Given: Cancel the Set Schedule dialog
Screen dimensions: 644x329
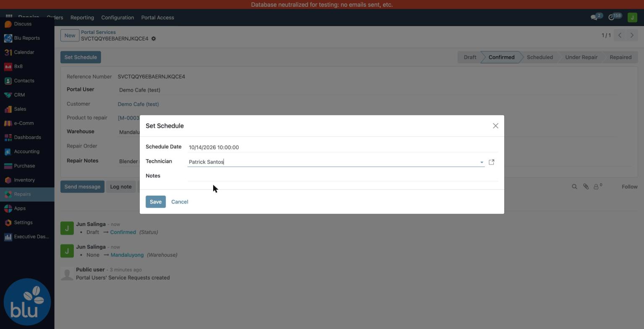Looking at the screenshot, I should 180,202.
